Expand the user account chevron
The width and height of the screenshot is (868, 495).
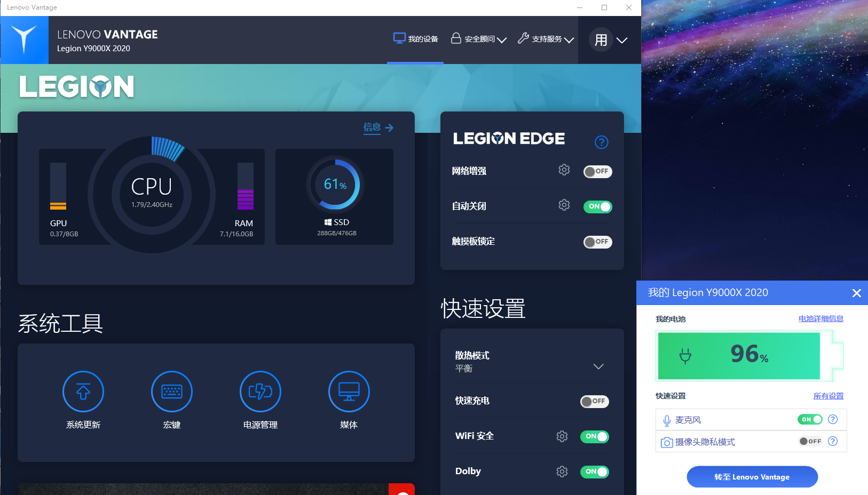pyautogui.click(x=622, y=40)
